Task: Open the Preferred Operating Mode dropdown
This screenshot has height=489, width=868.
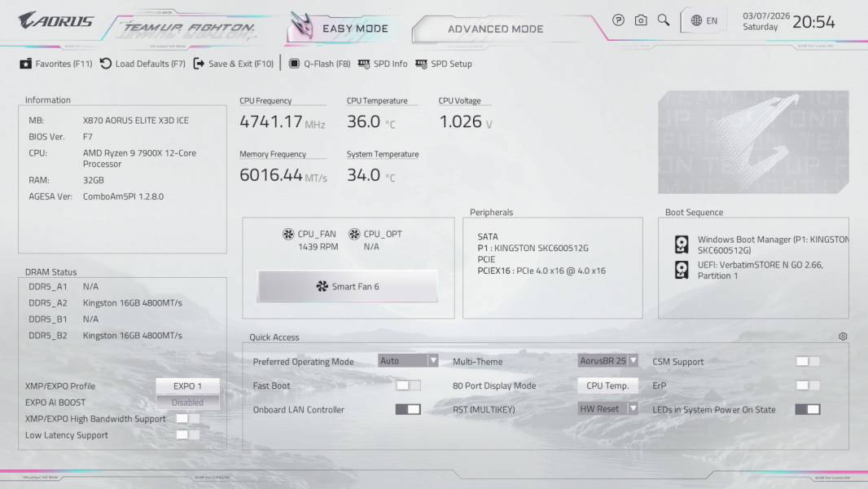Action: click(x=410, y=360)
